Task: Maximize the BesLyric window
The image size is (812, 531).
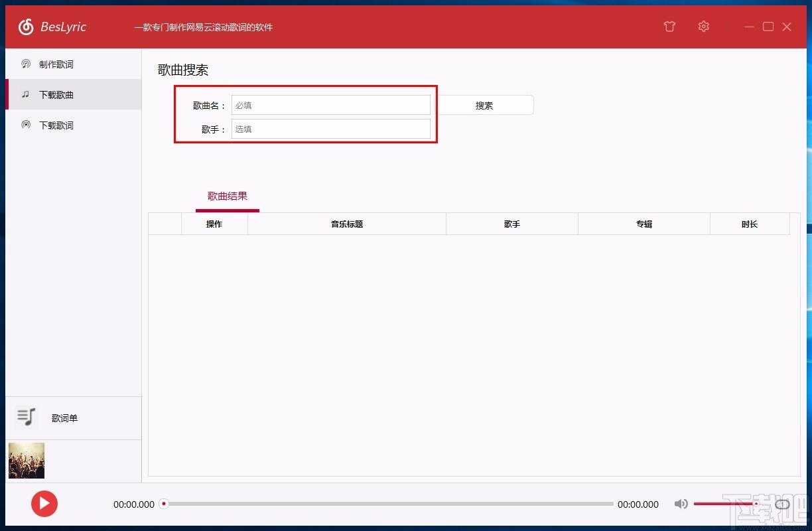Action: [768, 27]
